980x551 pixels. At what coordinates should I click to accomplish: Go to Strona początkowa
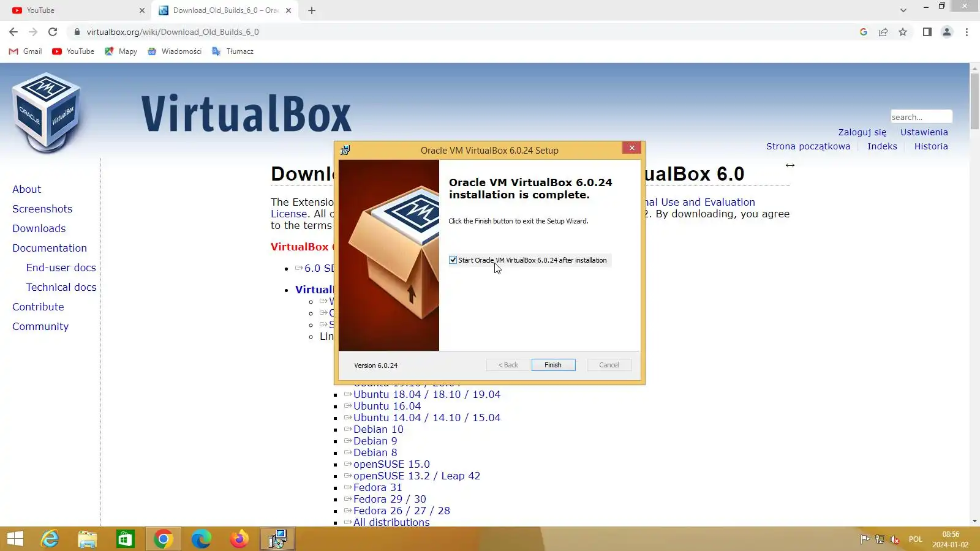click(808, 146)
